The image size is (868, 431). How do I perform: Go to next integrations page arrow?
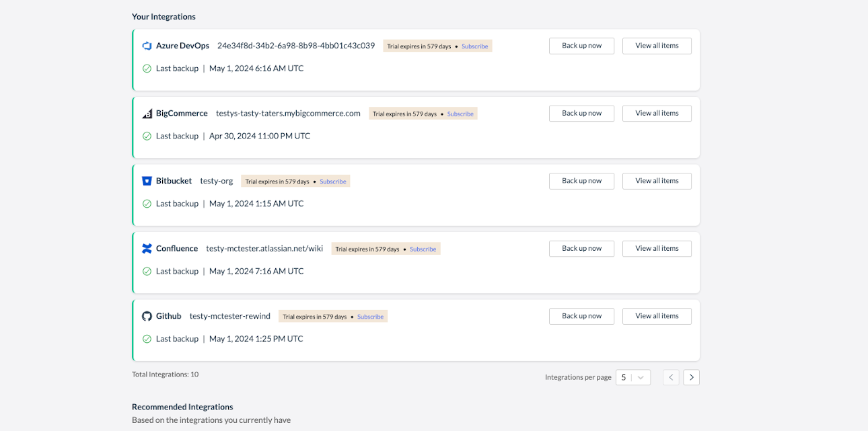pos(692,377)
